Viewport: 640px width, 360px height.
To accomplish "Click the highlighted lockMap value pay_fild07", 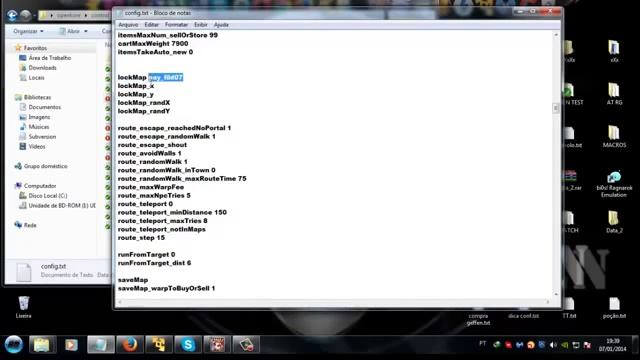I will coord(166,77).
